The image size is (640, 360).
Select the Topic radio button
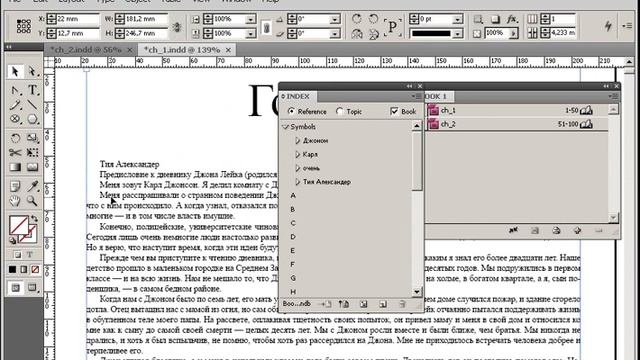[340, 111]
